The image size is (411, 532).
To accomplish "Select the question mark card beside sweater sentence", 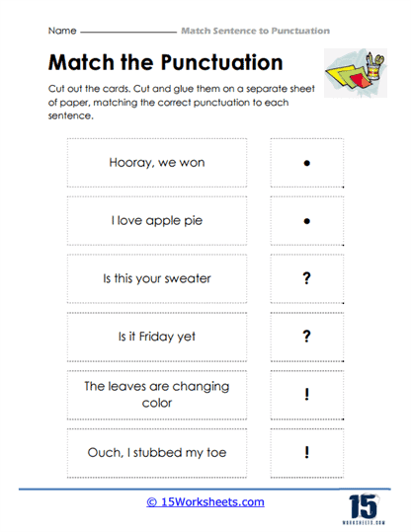I will point(307,279).
